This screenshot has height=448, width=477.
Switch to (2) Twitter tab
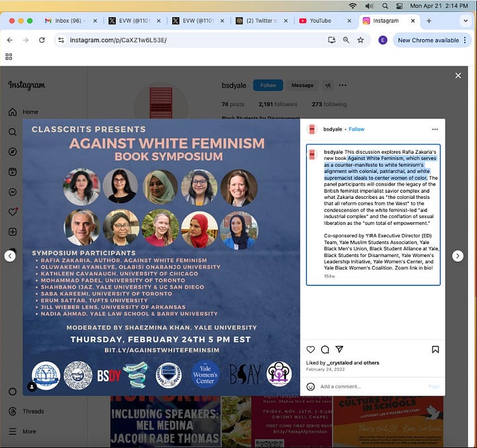(x=262, y=21)
